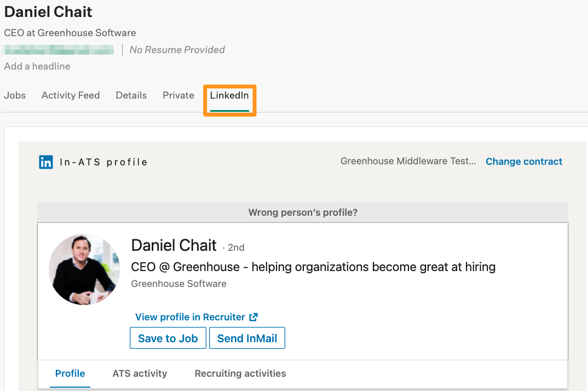Click the In-ATS profile label
Image resolution: width=588 pixels, height=391 pixels.
[x=103, y=162]
